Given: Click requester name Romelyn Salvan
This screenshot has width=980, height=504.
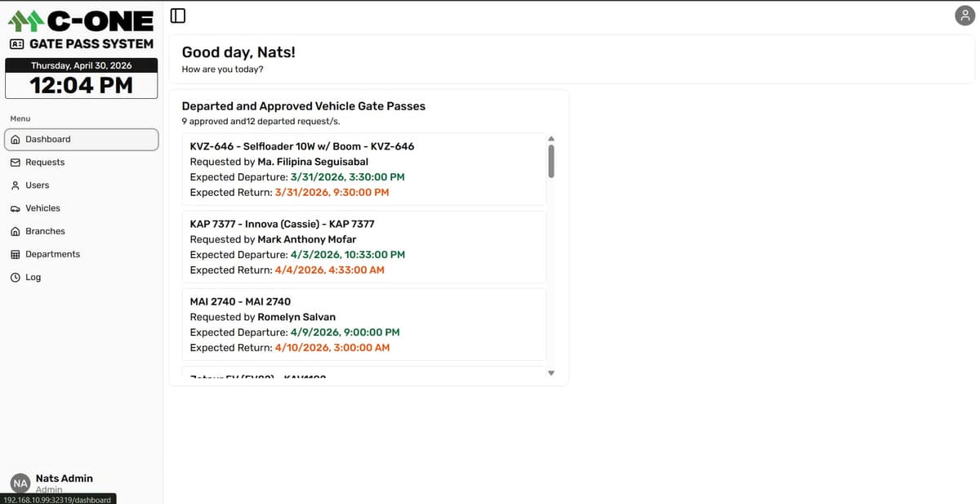Looking at the screenshot, I should point(296,317).
